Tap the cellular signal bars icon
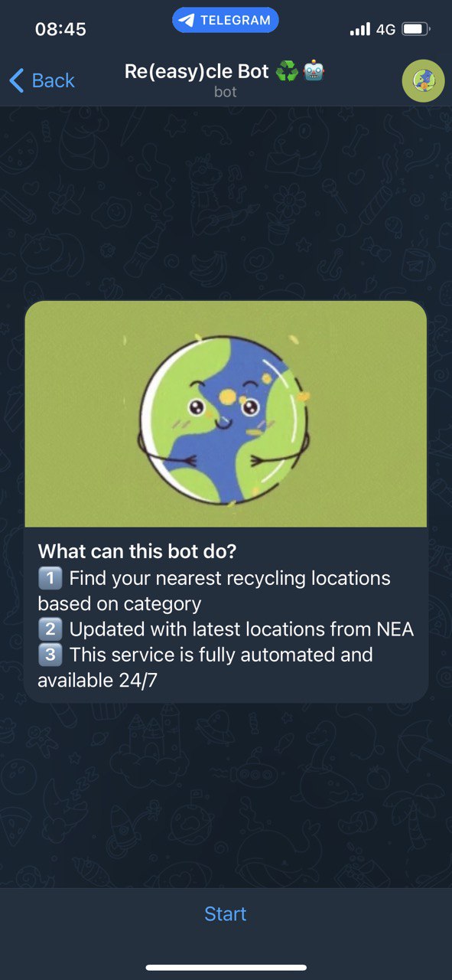 (359, 30)
